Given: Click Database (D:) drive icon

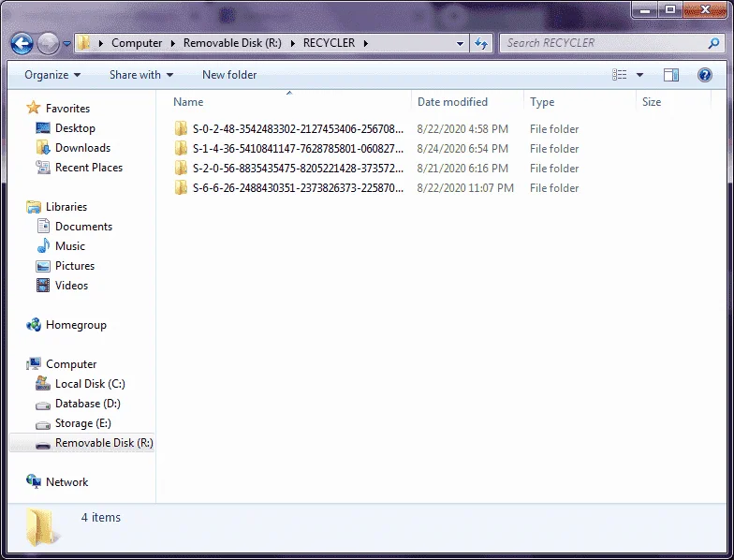Looking at the screenshot, I should [43, 405].
